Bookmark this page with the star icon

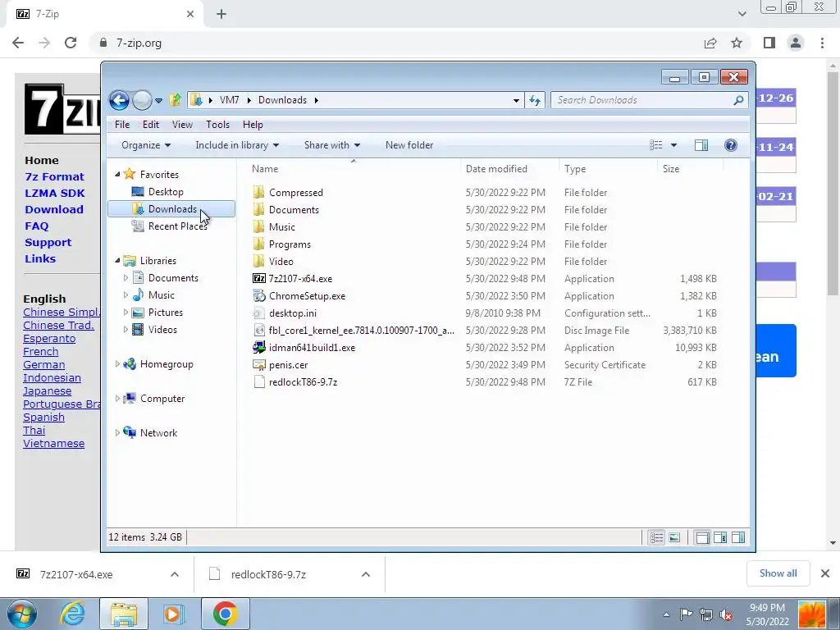737,43
